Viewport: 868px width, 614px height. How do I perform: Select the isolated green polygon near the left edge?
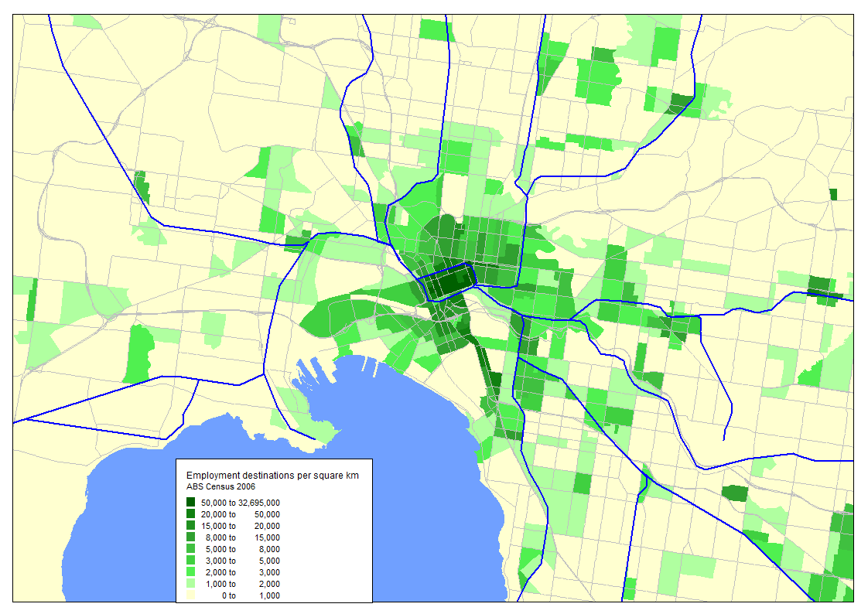(x=138, y=353)
